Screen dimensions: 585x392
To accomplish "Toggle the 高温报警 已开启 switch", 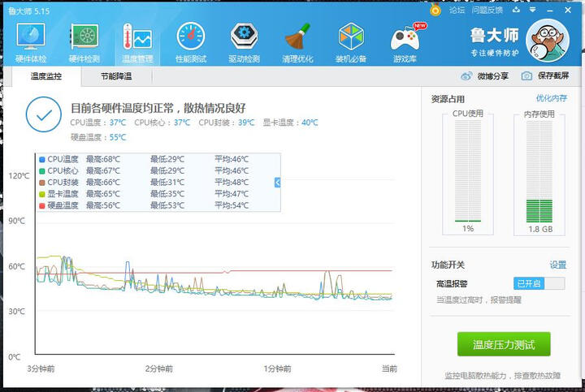I will 539,283.
